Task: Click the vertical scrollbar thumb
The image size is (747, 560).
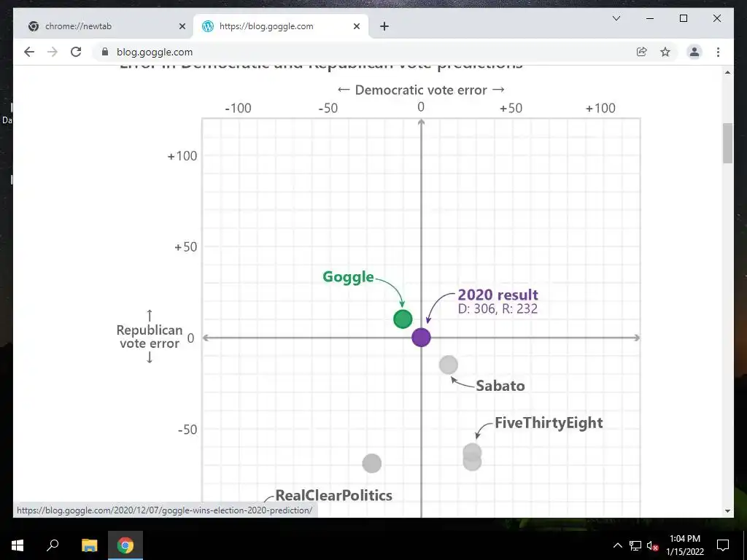Action: tap(727, 144)
